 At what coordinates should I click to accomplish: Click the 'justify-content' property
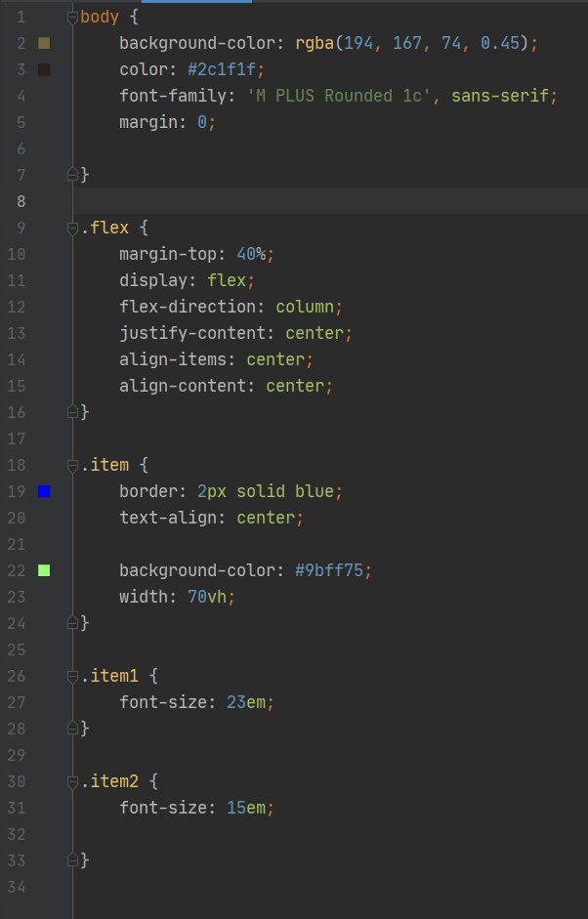coord(192,333)
